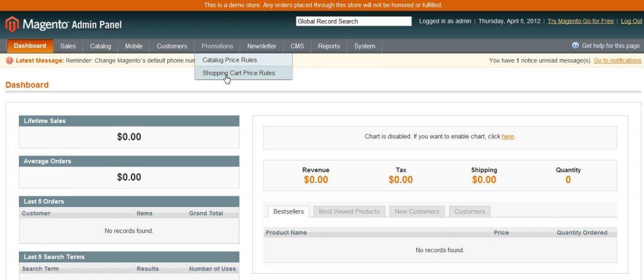Click the Global Record Search field
The height and width of the screenshot is (280, 644).
click(353, 21)
